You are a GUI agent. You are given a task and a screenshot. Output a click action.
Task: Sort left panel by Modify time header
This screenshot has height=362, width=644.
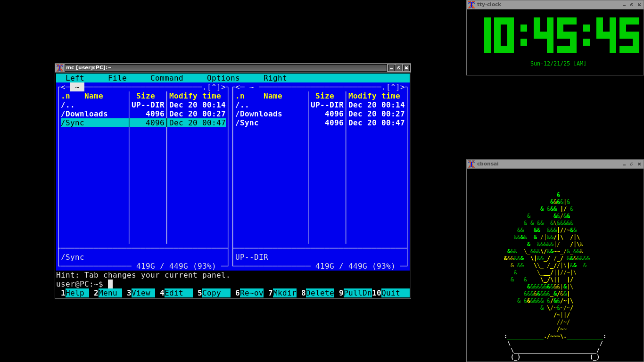(x=195, y=96)
